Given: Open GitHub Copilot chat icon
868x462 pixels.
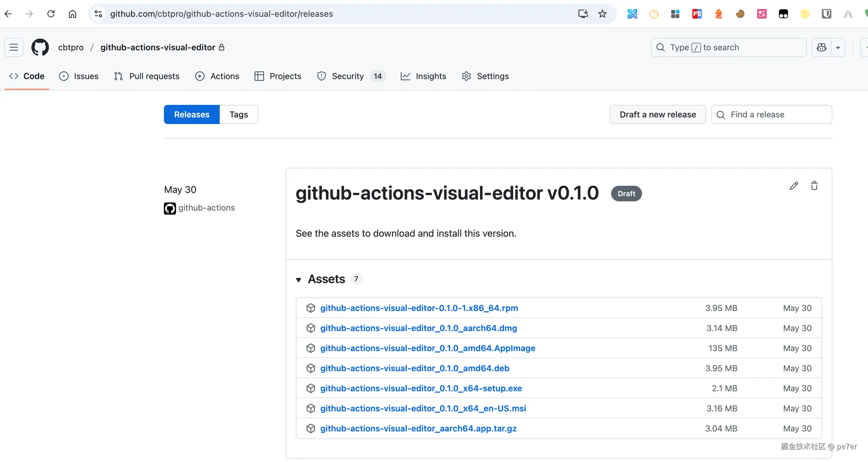Looking at the screenshot, I should tap(822, 47).
